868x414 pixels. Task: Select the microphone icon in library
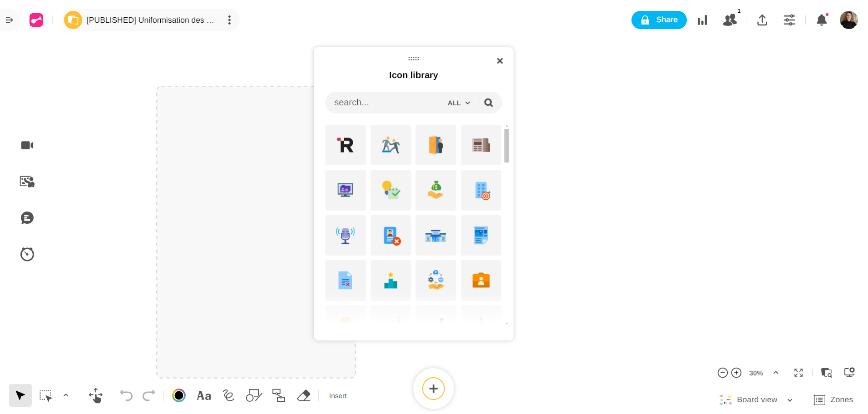click(345, 236)
